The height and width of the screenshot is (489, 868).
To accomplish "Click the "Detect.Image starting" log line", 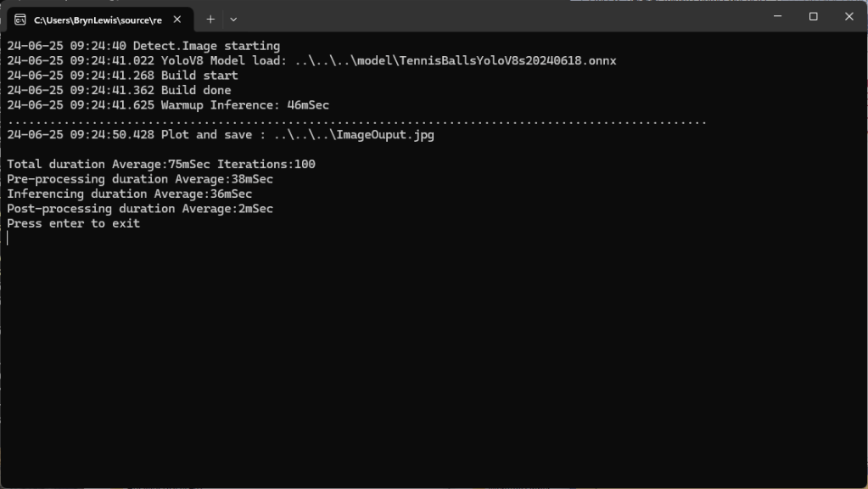I will tap(206, 46).
